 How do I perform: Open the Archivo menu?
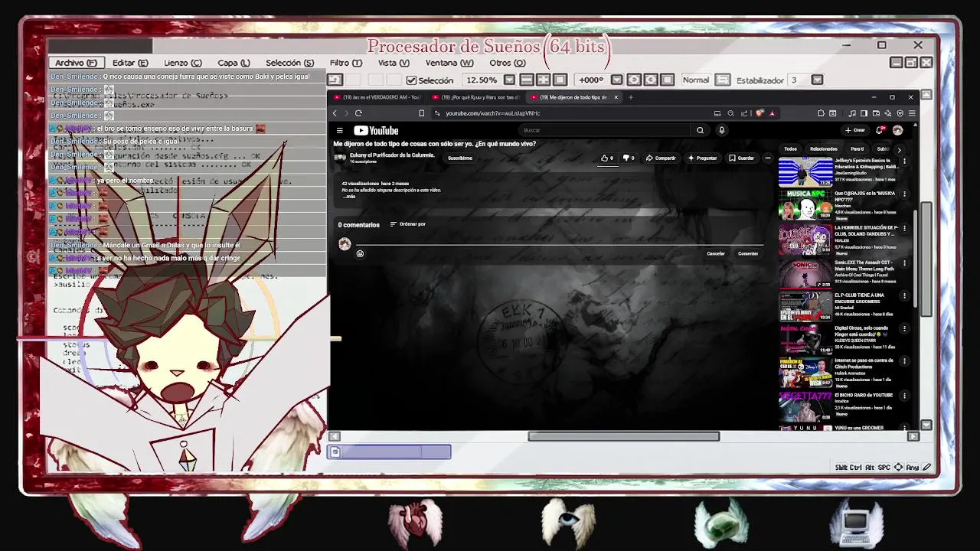pos(76,63)
